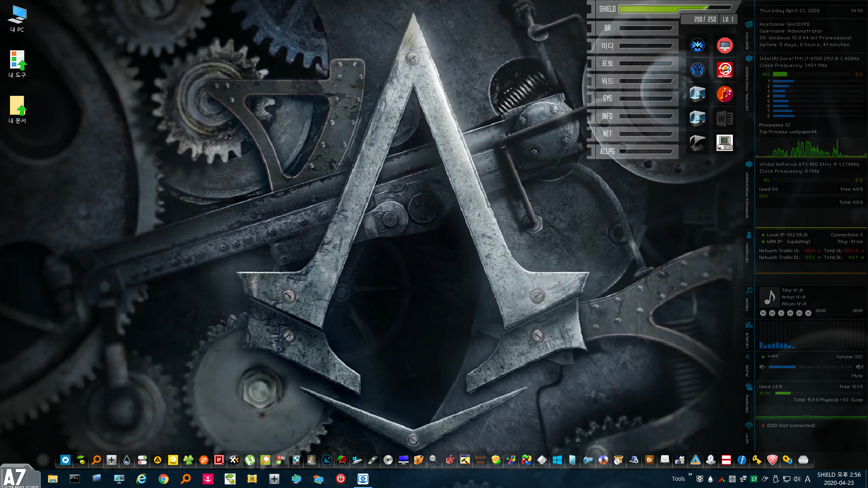Open the green magnifier dock icon
The height and width of the screenshot is (488, 868).
click(265, 460)
